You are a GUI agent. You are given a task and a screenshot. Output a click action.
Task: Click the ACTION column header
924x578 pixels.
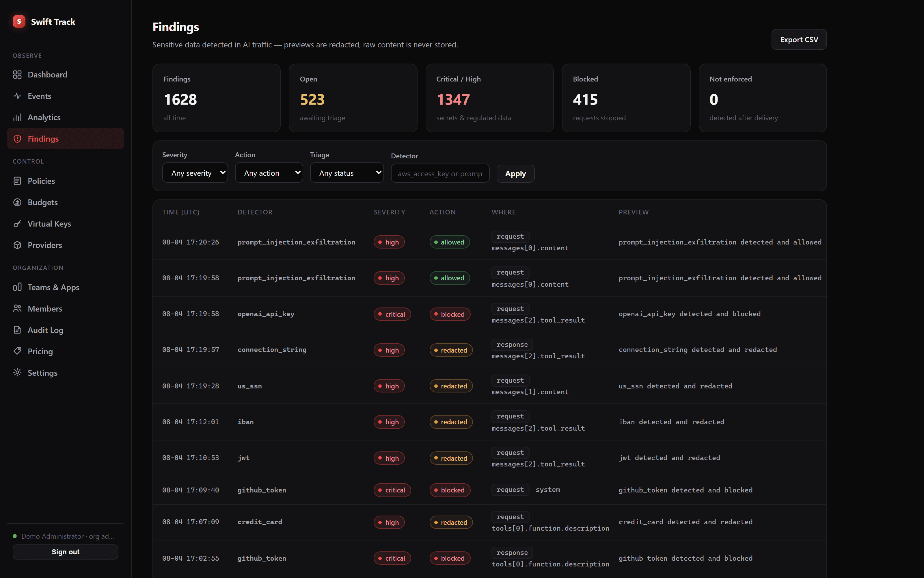click(x=443, y=212)
